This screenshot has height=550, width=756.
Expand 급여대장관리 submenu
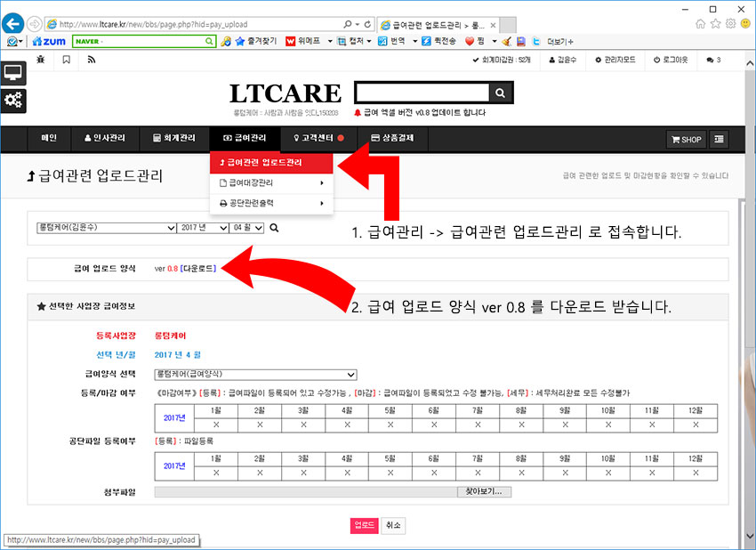pos(271,183)
